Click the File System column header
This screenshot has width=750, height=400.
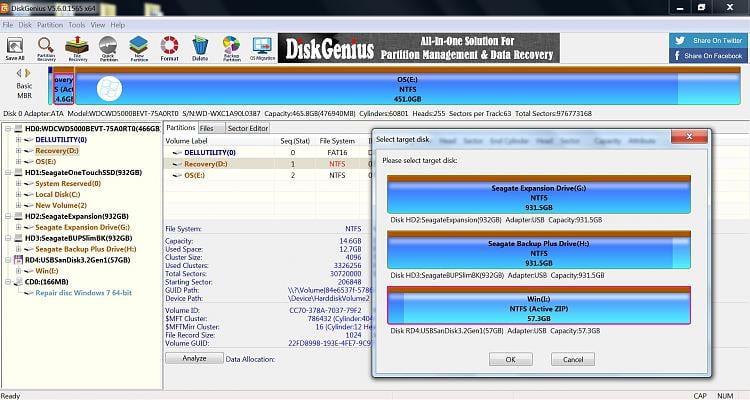(337, 141)
